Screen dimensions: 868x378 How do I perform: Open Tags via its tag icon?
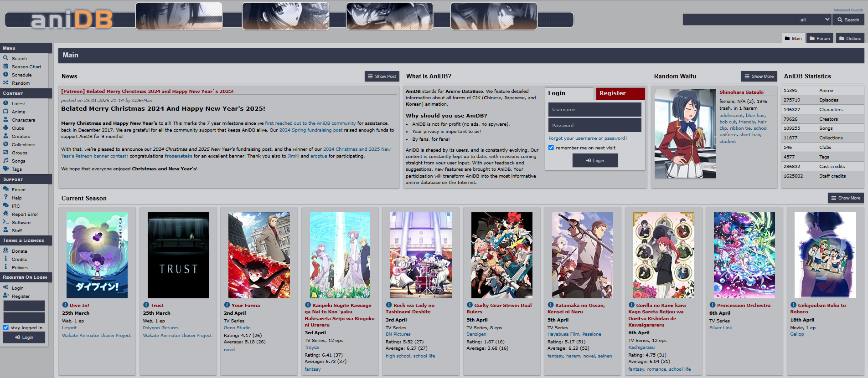tap(6, 169)
